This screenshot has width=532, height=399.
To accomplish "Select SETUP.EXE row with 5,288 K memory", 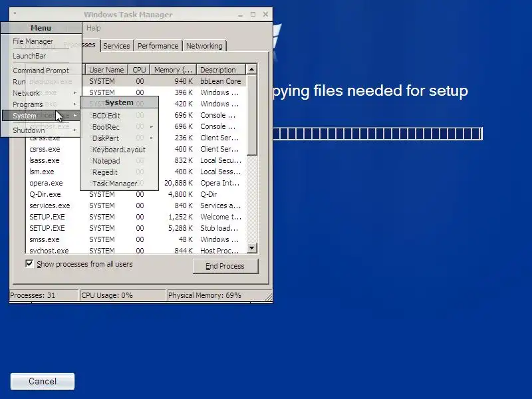I will click(x=135, y=228).
